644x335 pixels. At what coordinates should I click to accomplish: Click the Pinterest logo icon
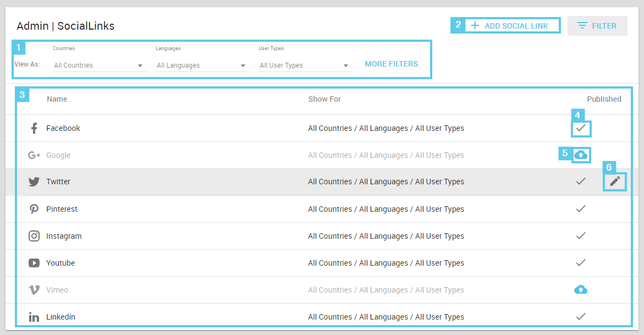[x=34, y=210]
